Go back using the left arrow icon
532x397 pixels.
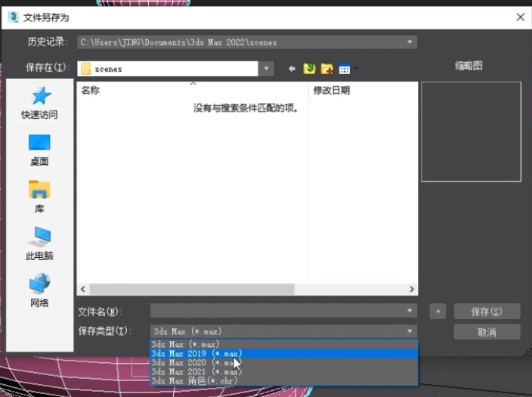pyautogui.click(x=292, y=69)
